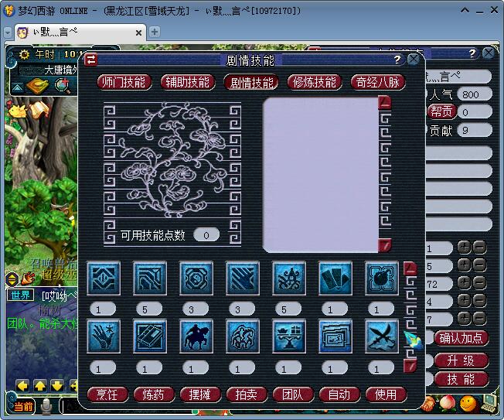Click the 烹饪 button

[107, 394]
